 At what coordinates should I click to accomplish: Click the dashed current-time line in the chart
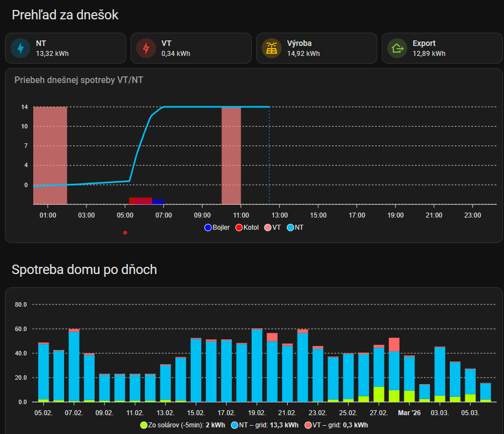pos(269,166)
